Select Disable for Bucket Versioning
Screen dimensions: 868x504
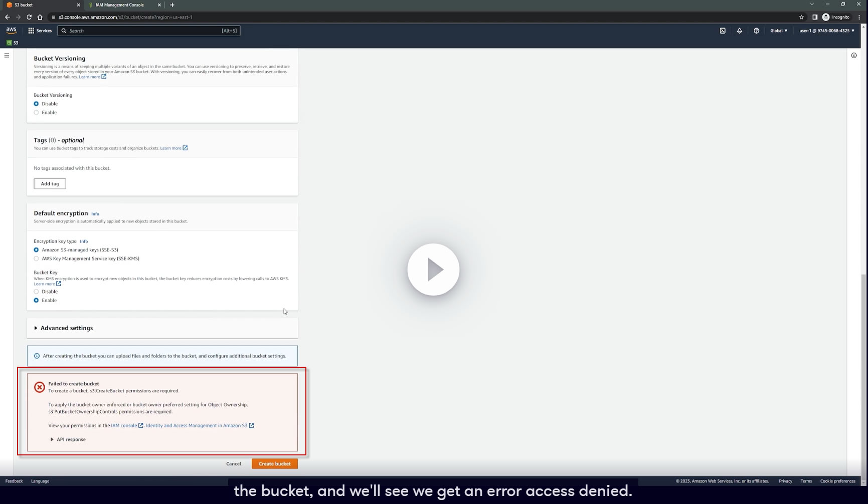(x=36, y=104)
